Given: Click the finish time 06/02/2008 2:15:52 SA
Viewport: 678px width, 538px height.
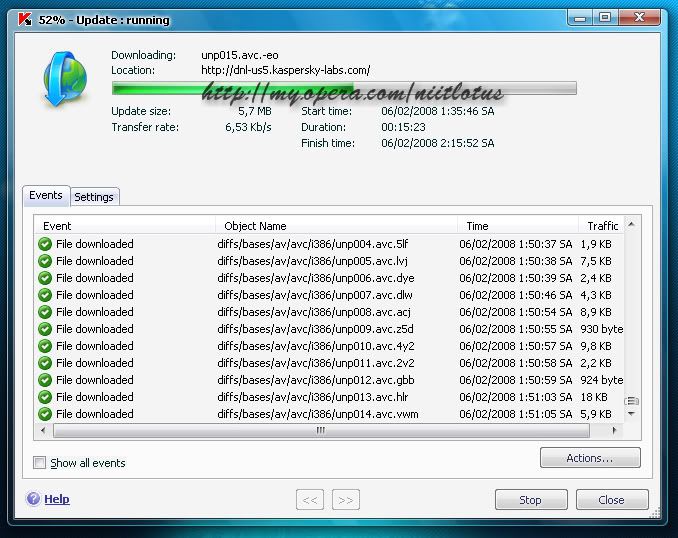Looking at the screenshot, I should [438, 143].
